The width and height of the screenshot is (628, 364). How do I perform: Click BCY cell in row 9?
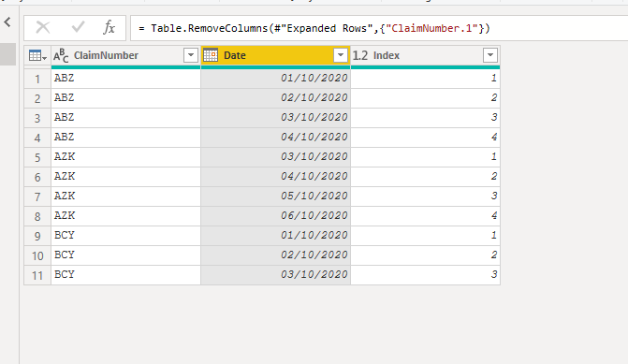point(125,236)
